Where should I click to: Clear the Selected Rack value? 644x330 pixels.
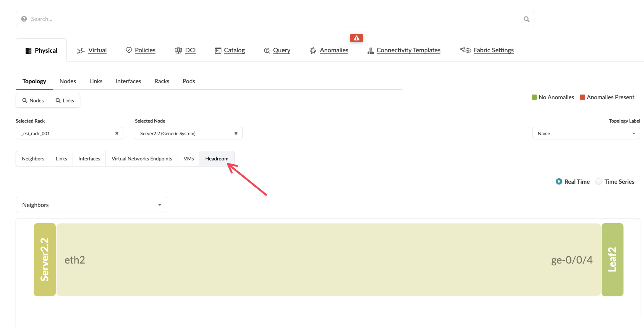point(117,133)
